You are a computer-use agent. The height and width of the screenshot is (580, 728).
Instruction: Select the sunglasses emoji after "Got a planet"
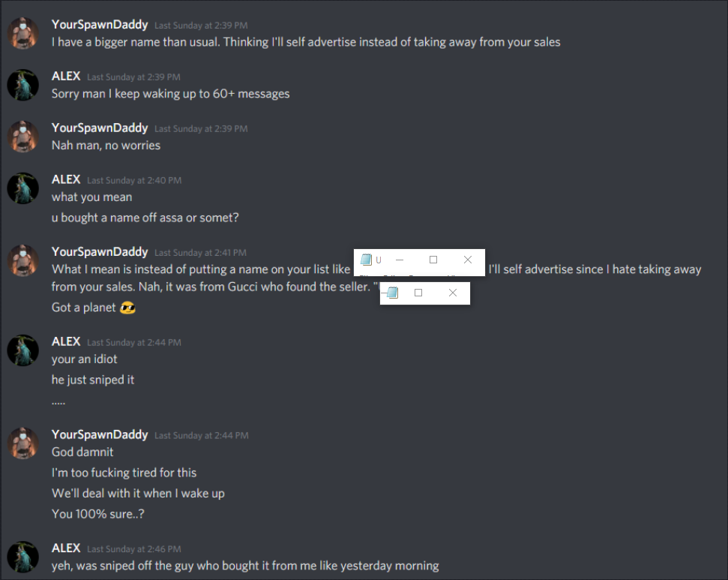pyautogui.click(x=127, y=308)
